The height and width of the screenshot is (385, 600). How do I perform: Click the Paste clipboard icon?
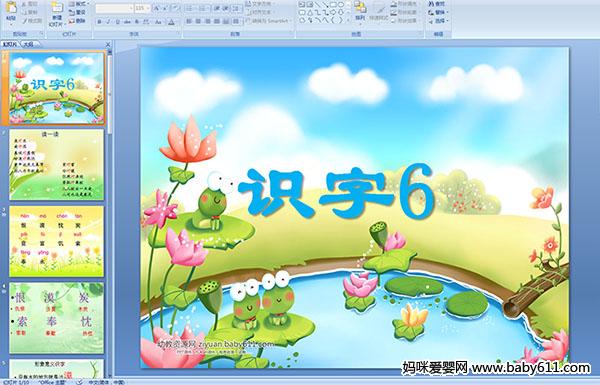[11, 11]
